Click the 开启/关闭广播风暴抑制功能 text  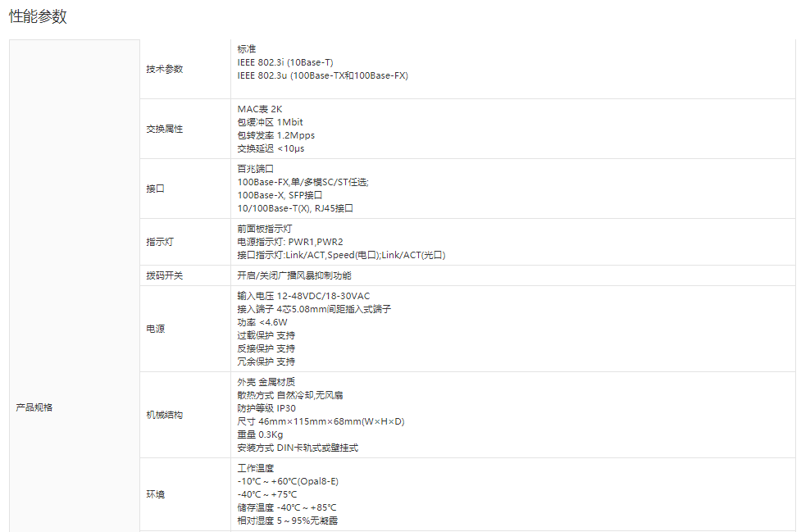(x=294, y=275)
